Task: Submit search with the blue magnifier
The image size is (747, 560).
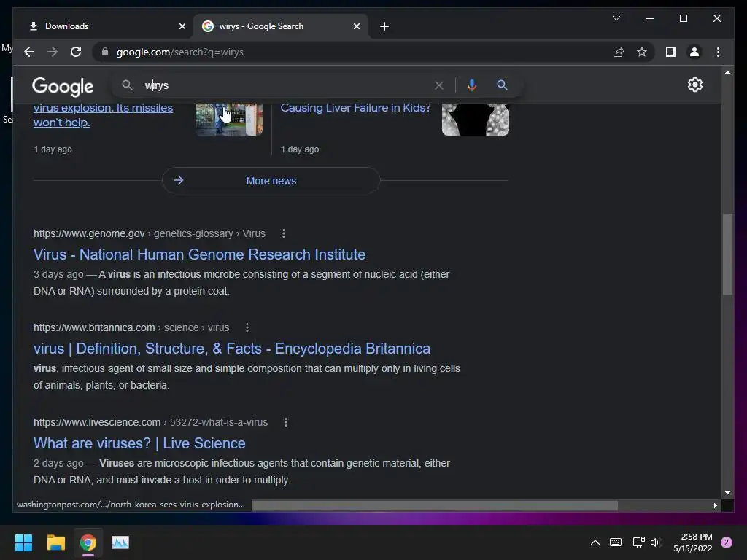Action: pos(502,85)
